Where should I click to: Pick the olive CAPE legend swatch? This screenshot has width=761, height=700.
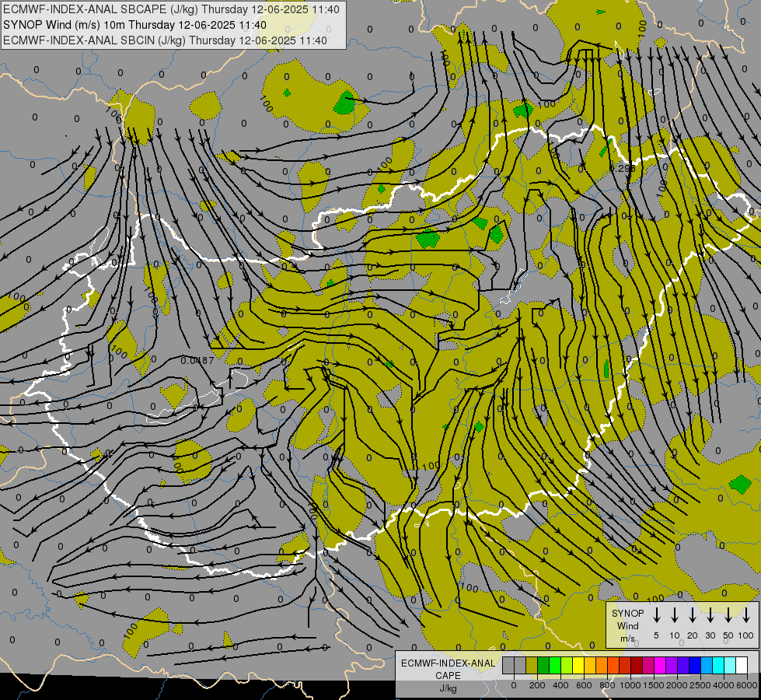click(x=532, y=665)
